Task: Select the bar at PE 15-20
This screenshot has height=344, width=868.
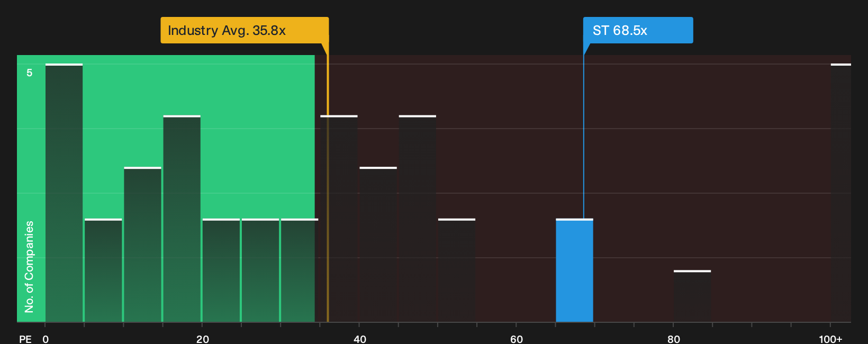Action: 182,219
